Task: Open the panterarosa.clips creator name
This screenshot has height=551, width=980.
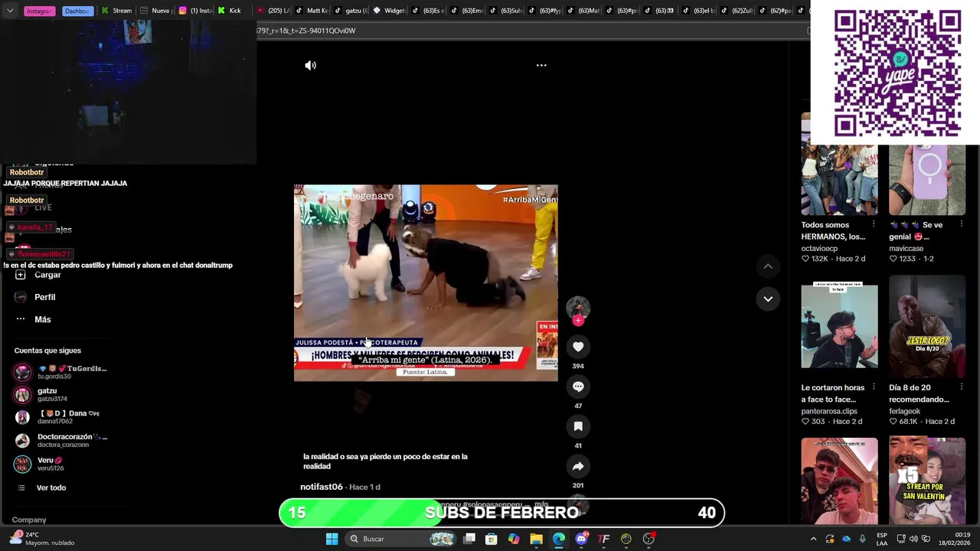Action: [x=829, y=411]
